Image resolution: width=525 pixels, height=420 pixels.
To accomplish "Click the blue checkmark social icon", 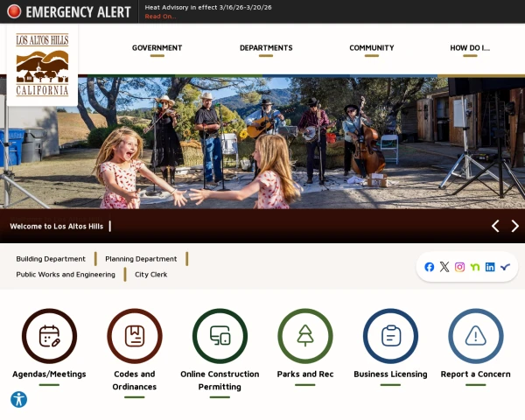I will click(x=505, y=267).
